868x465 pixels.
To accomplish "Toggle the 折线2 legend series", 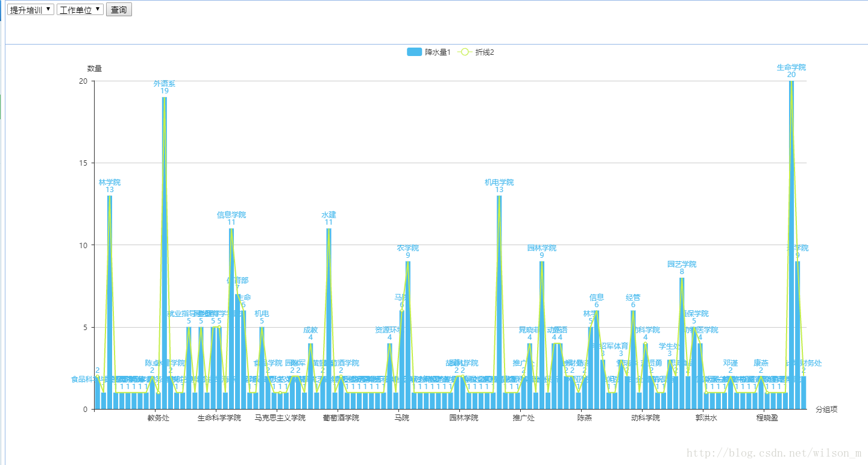I will pos(476,52).
